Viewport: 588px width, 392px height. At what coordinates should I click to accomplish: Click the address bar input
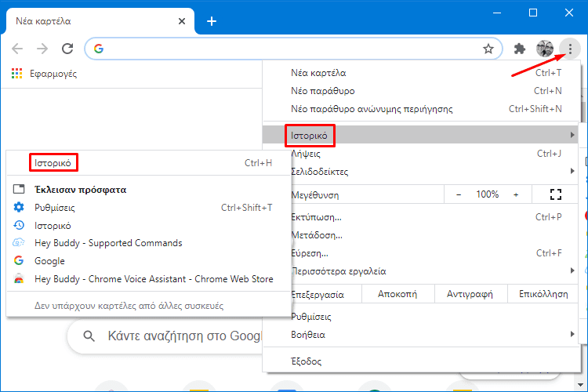click(x=292, y=49)
